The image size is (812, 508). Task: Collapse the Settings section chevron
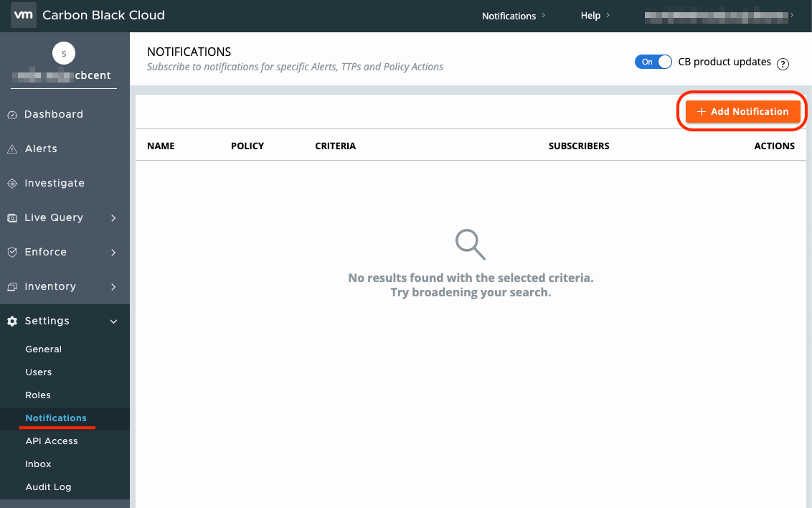click(x=113, y=321)
